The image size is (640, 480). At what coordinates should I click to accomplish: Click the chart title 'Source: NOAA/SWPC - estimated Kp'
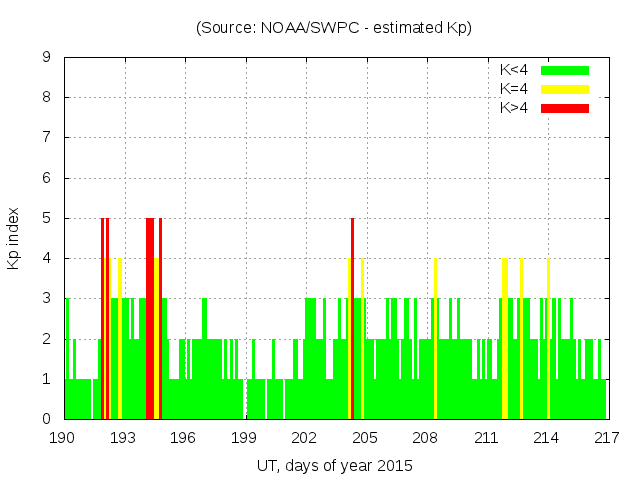click(x=334, y=28)
